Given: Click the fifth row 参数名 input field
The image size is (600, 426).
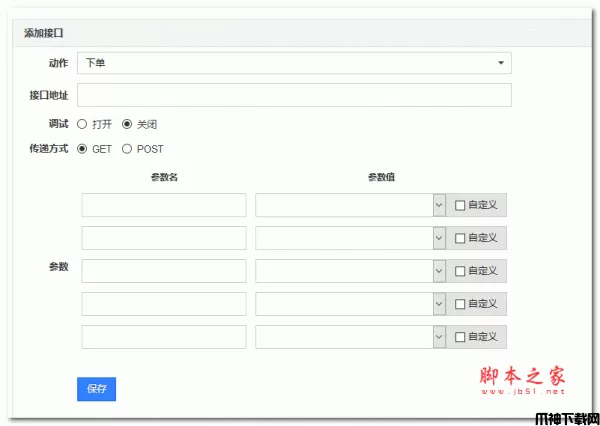Looking at the screenshot, I should [164, 337].
